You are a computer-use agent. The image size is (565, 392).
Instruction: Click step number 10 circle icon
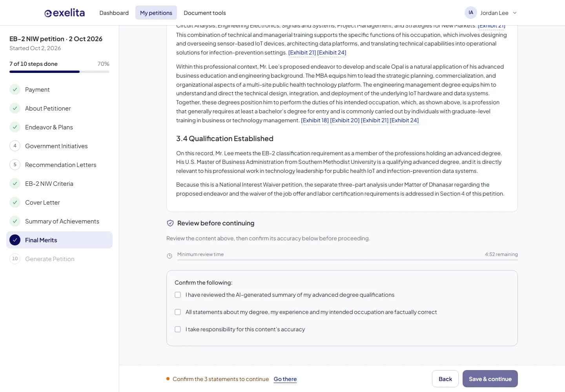(x=15, y=259)
